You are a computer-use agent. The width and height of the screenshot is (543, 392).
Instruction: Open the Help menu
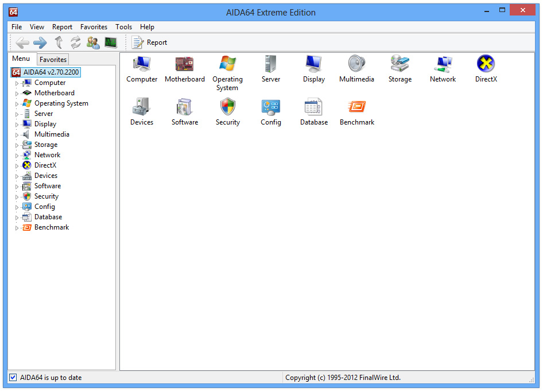point(147,27)
